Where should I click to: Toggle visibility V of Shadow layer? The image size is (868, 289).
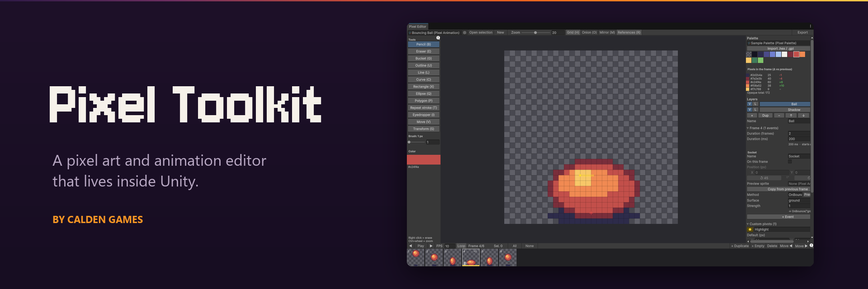pyautogui.click(x=750, y=110)
